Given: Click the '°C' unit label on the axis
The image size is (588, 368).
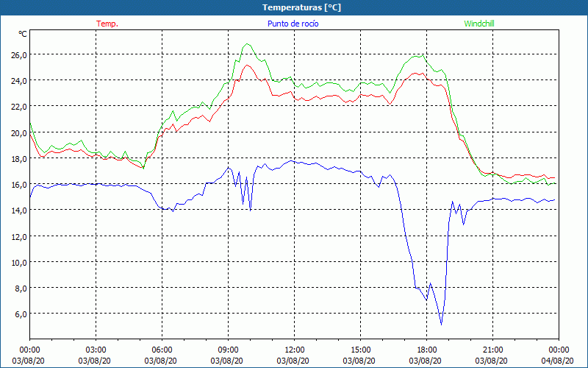Looking at the screenshot, I should click(23, 34).
